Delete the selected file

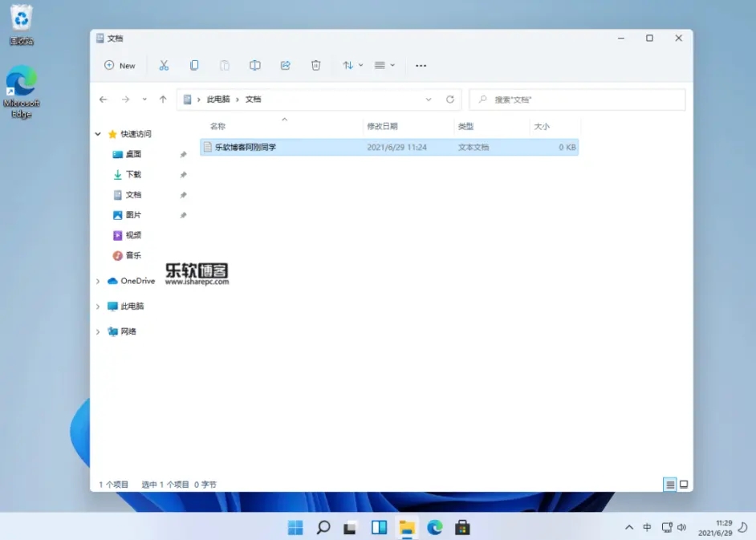[316, 65]
